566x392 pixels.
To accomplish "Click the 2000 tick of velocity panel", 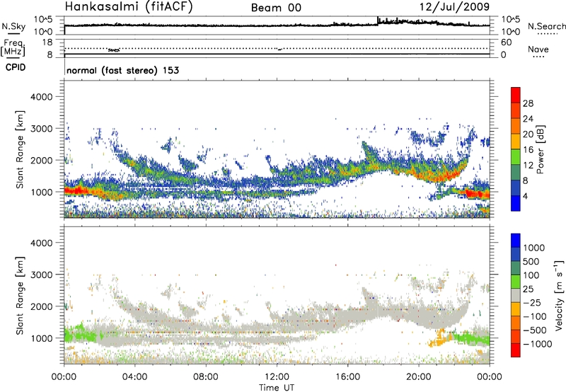I will (41, 306).
